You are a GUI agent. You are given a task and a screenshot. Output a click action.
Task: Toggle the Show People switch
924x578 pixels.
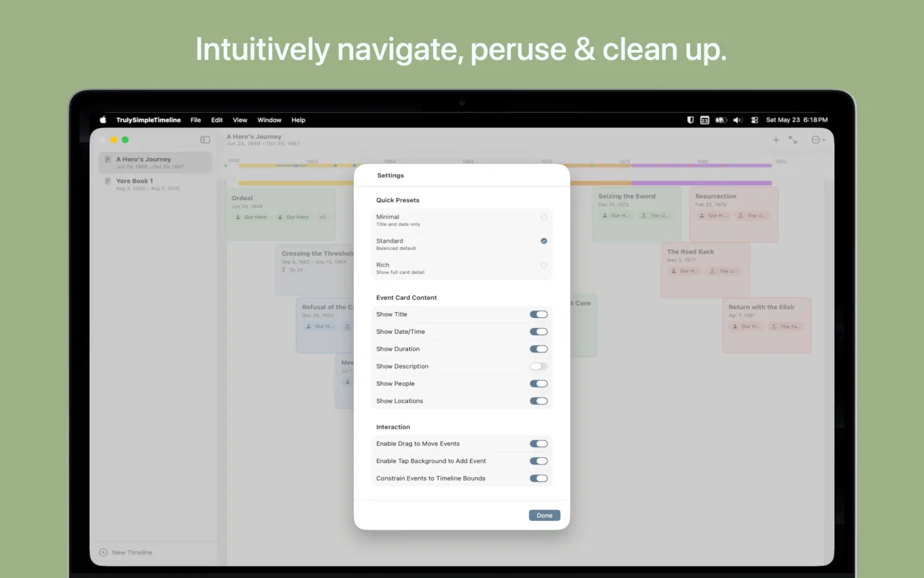539,384
